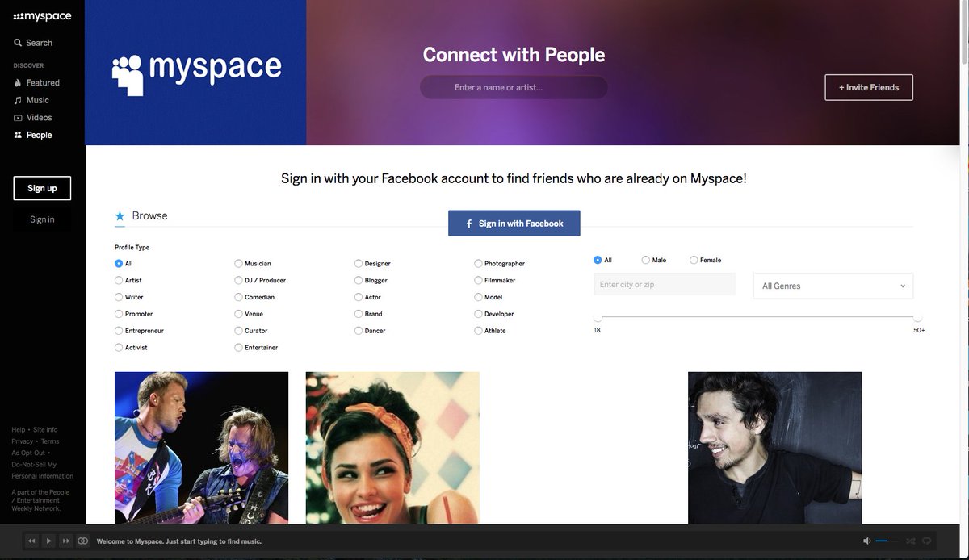Filter by Male gender

(645, 260)
